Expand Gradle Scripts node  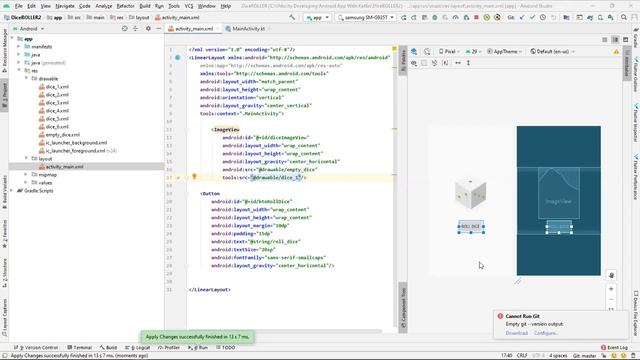[11, 191]
